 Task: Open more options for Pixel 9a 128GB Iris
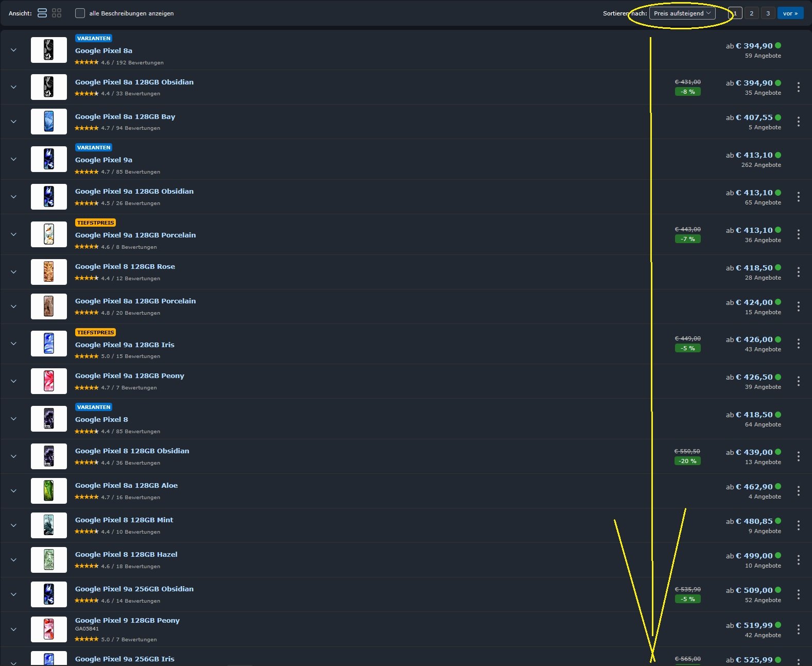coord(799,344)
